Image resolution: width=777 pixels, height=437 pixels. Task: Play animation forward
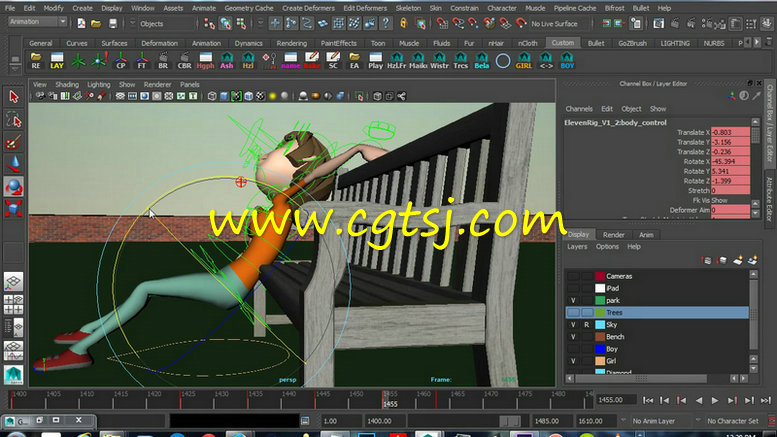pos(715,400)
